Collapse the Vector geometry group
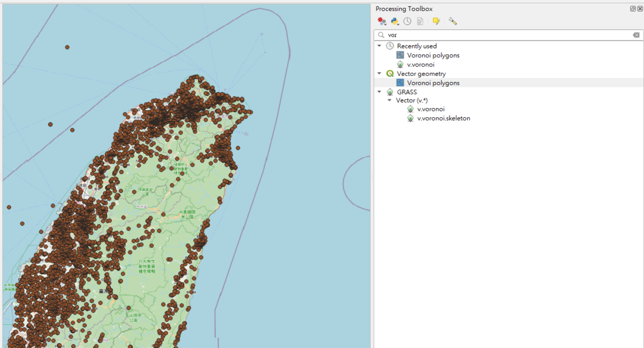The height and width of the screenshot is (348, 644). [379, 73]
